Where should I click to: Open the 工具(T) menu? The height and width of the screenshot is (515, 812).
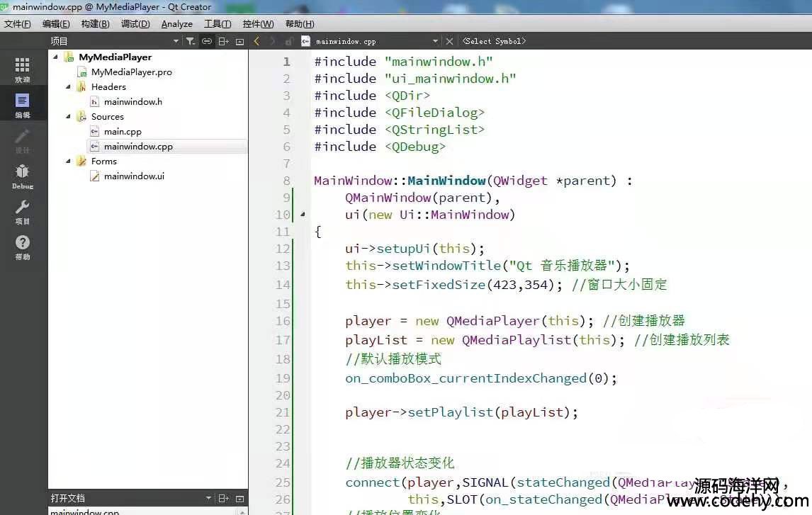pyautogui.click(x=218, y=24)
